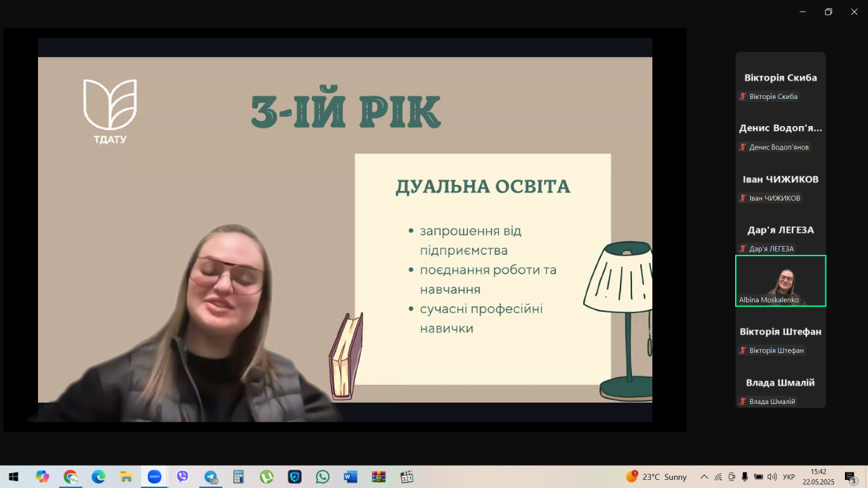Switch to the Google Chrome taskbar app
The width and height of the screenshot is (868, 488).
click(x=71, y=476)
